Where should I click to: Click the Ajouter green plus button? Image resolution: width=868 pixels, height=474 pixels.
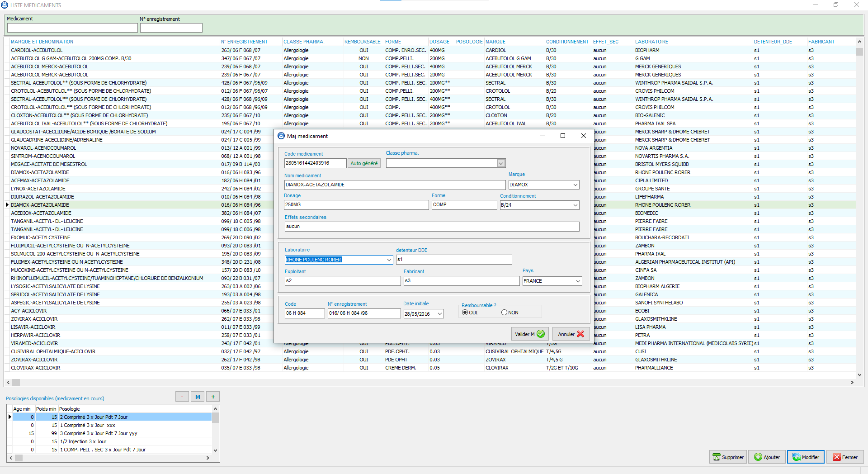click(767, 457)
